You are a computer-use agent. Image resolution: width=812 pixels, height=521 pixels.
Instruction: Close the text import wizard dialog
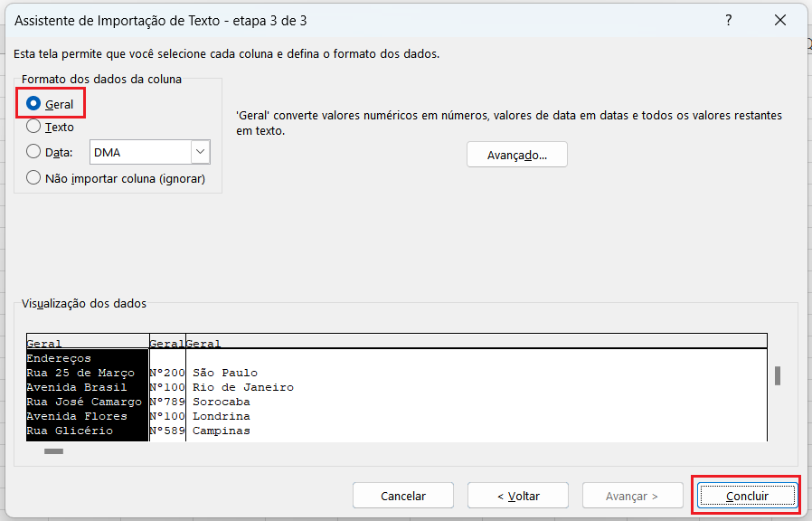[779, 20]
